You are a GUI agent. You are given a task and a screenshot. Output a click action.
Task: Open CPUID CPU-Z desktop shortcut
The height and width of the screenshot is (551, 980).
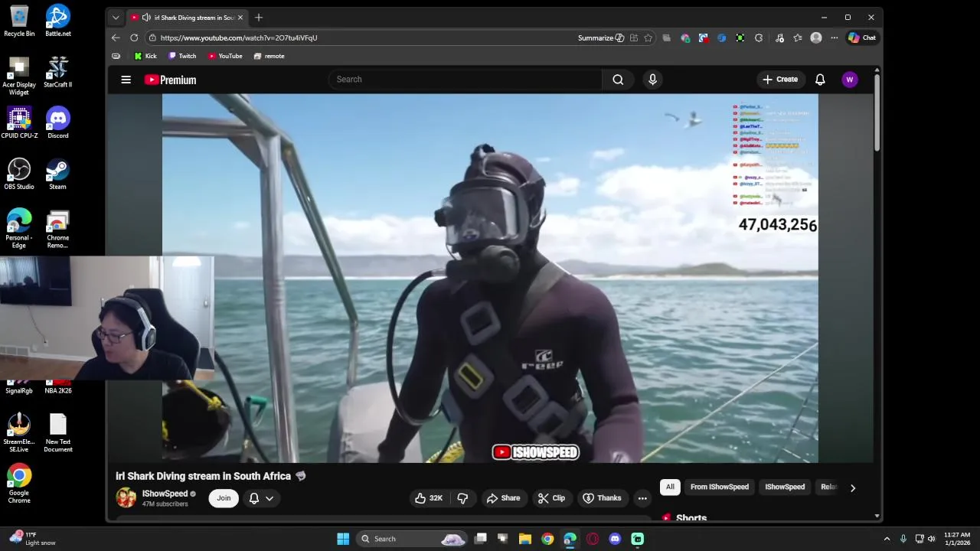pos(19,122)
